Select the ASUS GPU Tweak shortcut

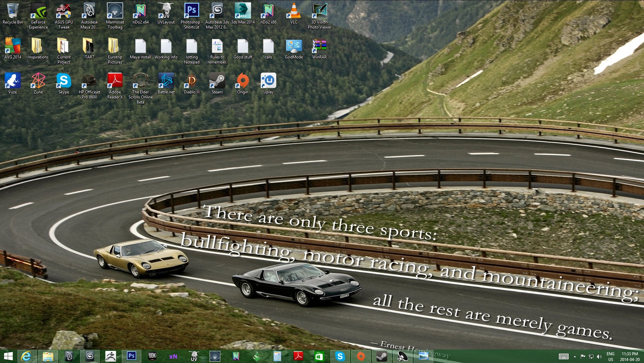64,16
